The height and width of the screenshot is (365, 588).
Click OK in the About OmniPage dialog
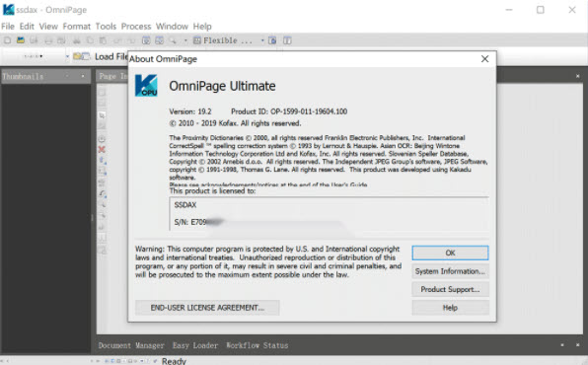(450, 253)
